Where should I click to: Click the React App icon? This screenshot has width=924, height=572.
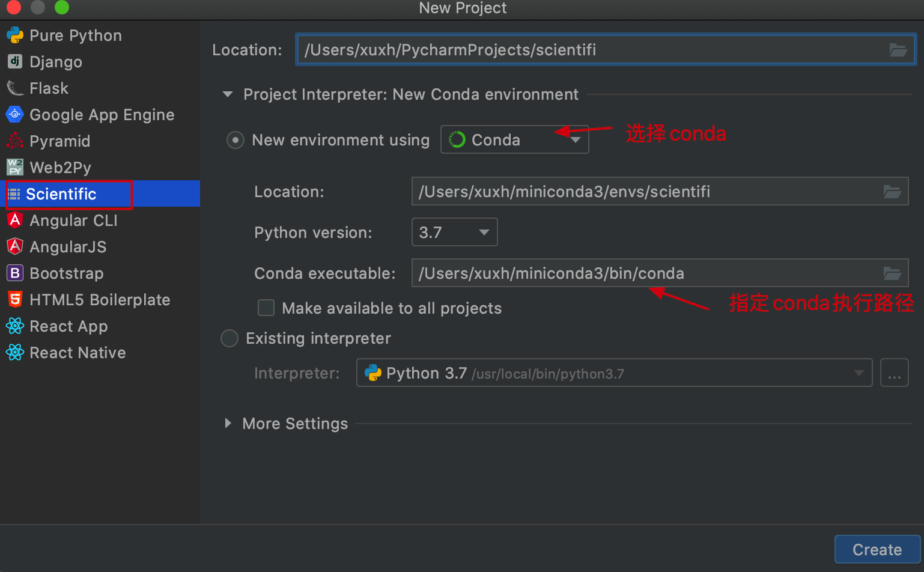[15, 326]
